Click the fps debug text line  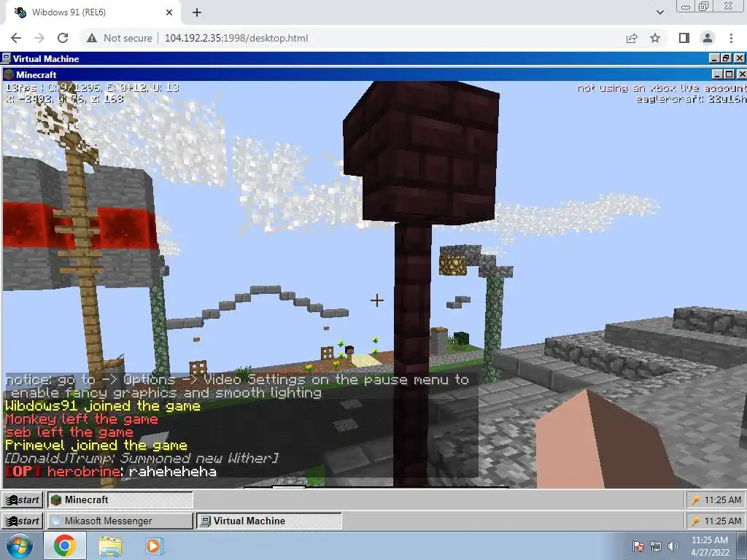(93, 87)
